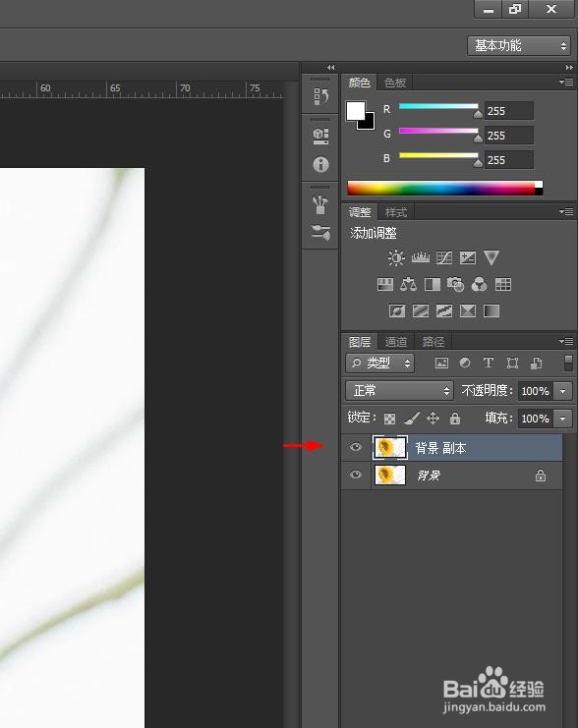Click the padlock on 背景 layer
This screenshot has height=728, width=578.
pyautogui.click(x=541, y=476)
